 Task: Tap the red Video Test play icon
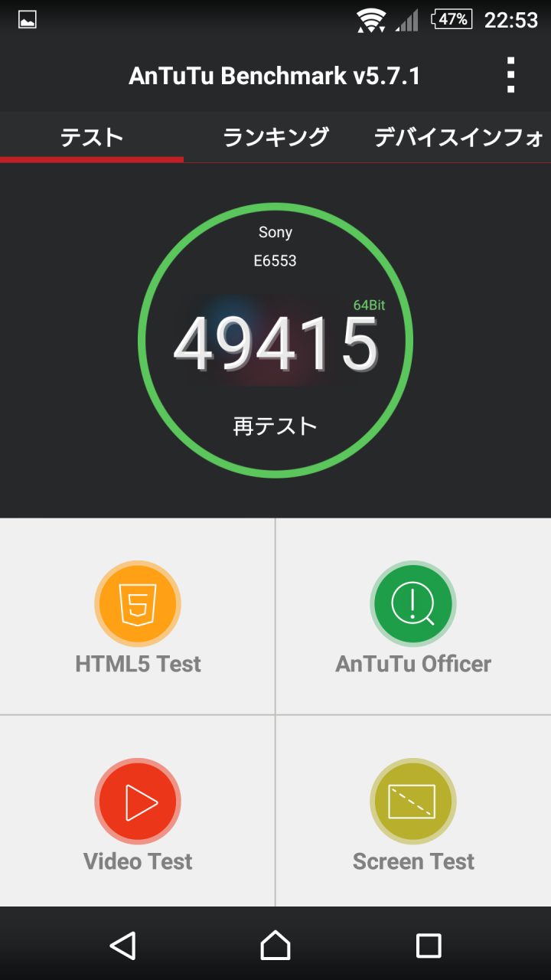[138, 802]
